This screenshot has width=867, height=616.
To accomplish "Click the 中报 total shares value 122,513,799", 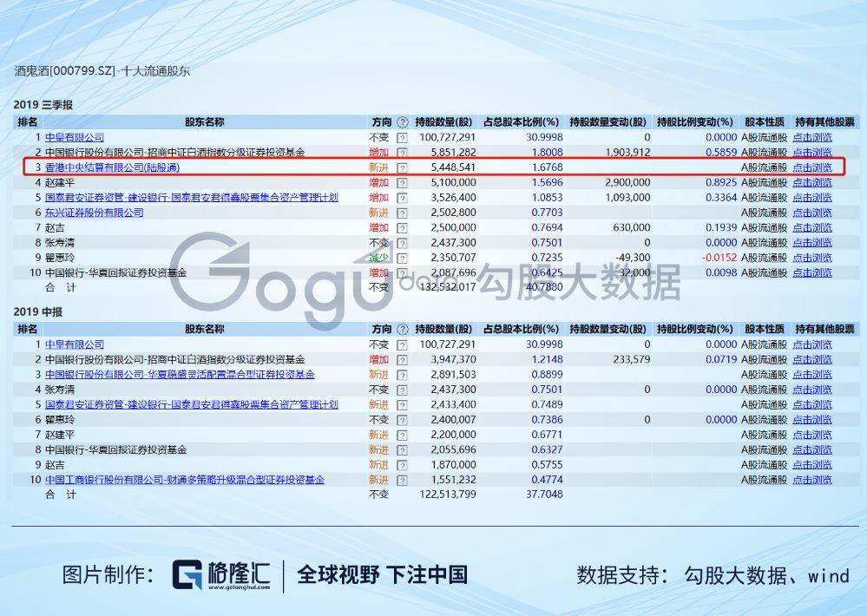I will click(448, 495).
